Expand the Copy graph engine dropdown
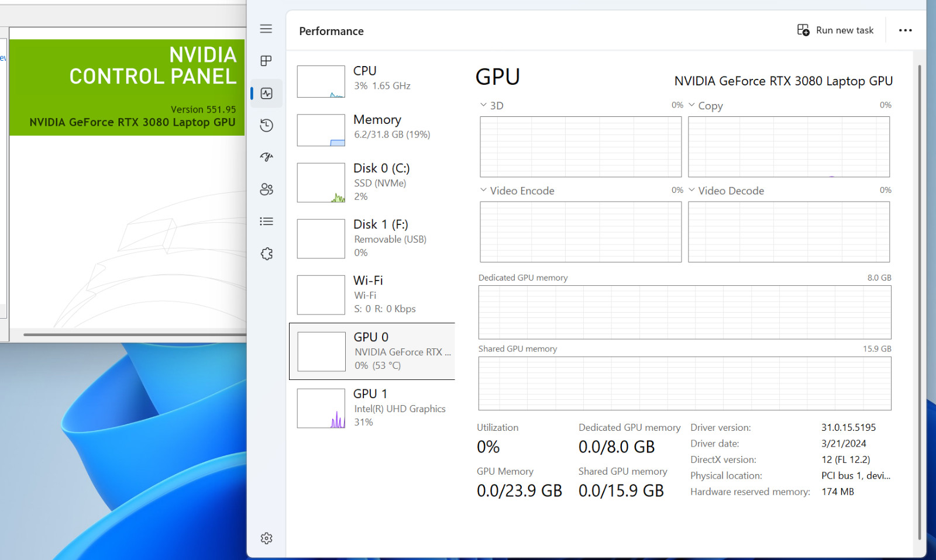The image size is (936, 560). coord(706,105)
